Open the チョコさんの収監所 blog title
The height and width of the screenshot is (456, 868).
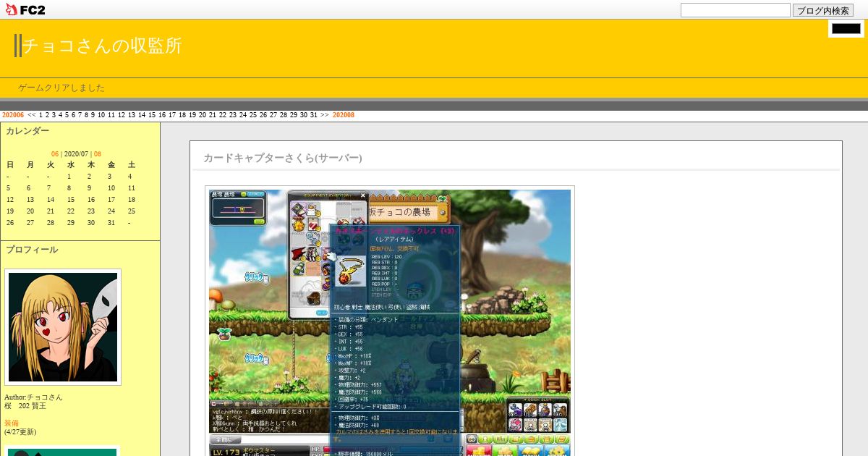pos(102,46)
